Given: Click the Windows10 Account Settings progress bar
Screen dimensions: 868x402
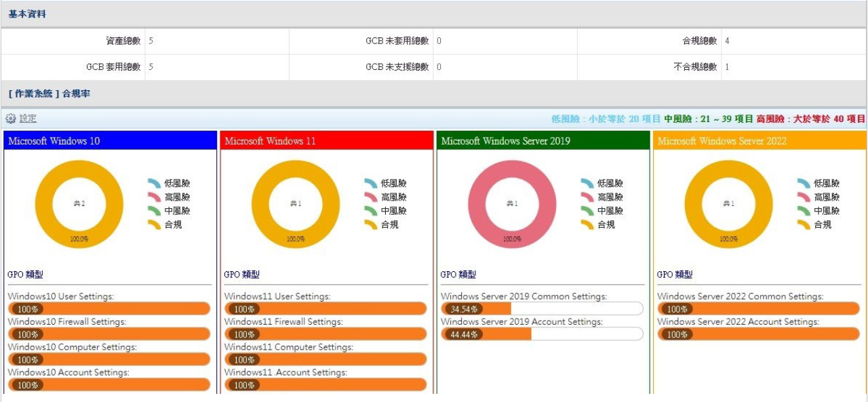Looking at the screenshot, I should [109, 385].
